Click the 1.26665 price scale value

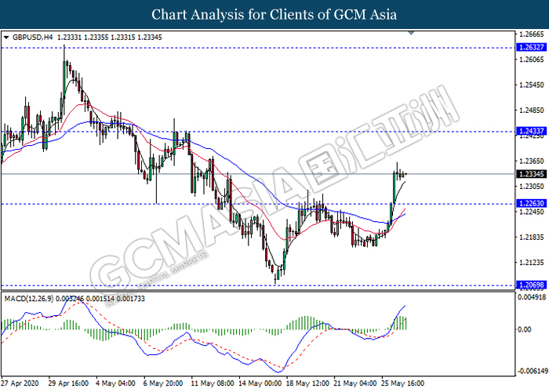[x=532, y=34]
